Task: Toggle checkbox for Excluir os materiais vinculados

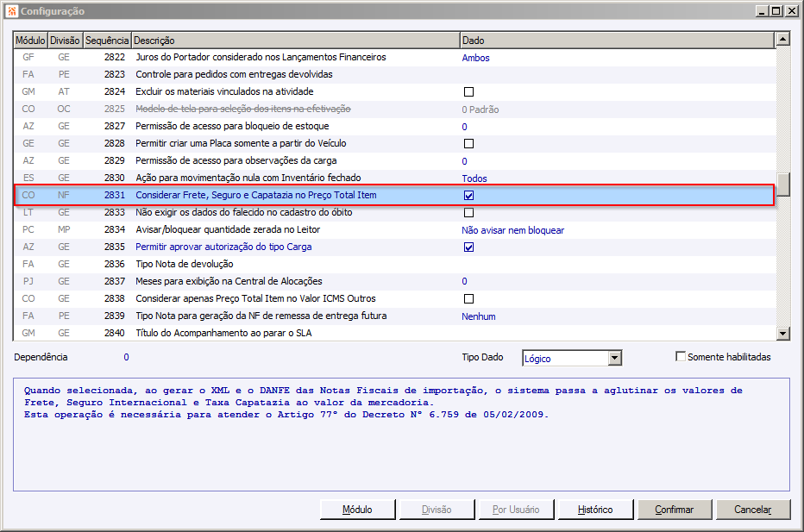Action: 468,91
